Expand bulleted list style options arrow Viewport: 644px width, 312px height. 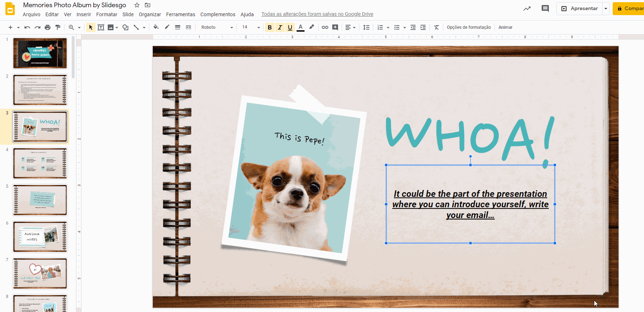[x=405, y=27]
